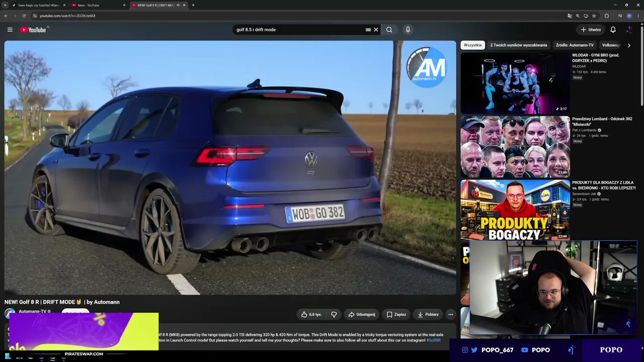Open the Windows Start button
The height and width of the screenshot is (362, 644).
[8, 356]
